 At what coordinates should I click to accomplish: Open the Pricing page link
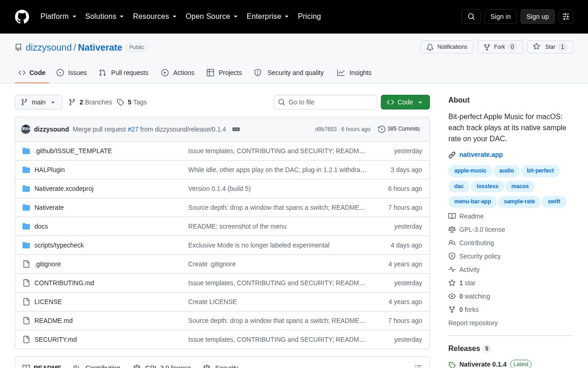(x=309, y=17)
